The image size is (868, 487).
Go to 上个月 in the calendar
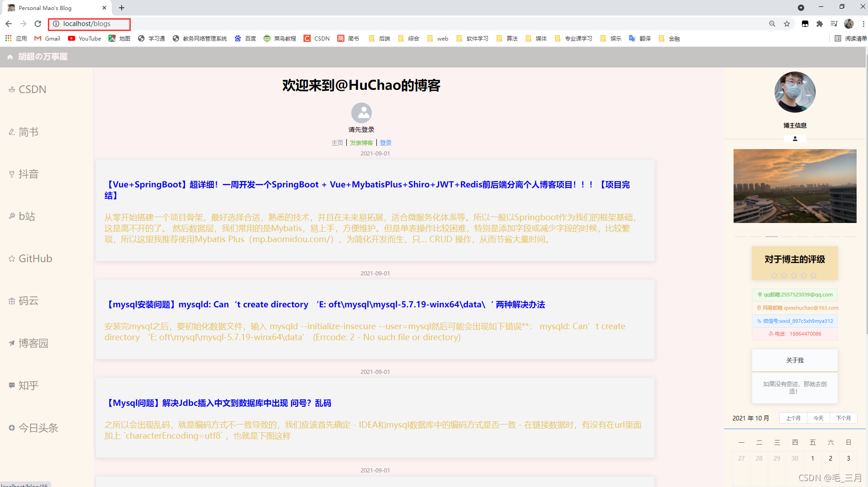coord(793,418)
